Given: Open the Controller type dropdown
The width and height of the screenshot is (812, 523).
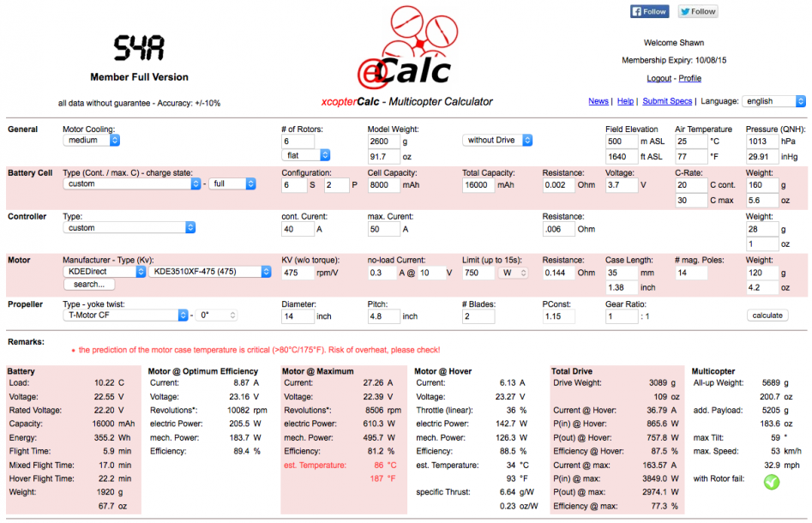Looking at the screenshot, I should click(x=129, y=228).
